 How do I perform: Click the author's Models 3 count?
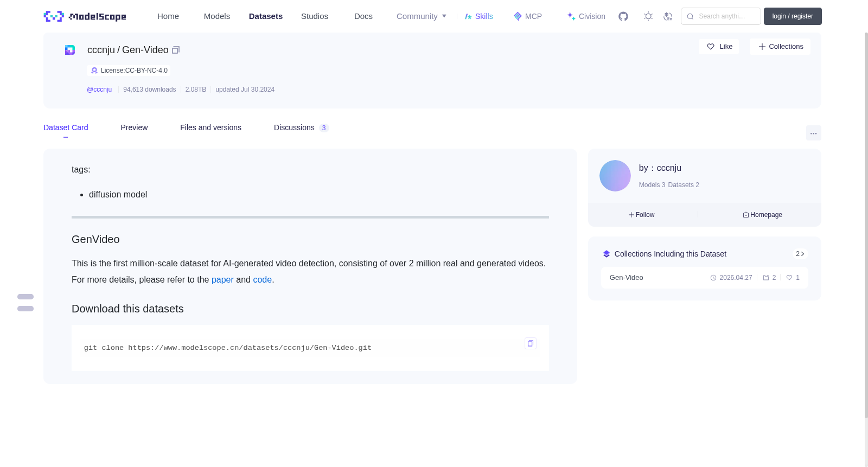[x=652, y=185]
